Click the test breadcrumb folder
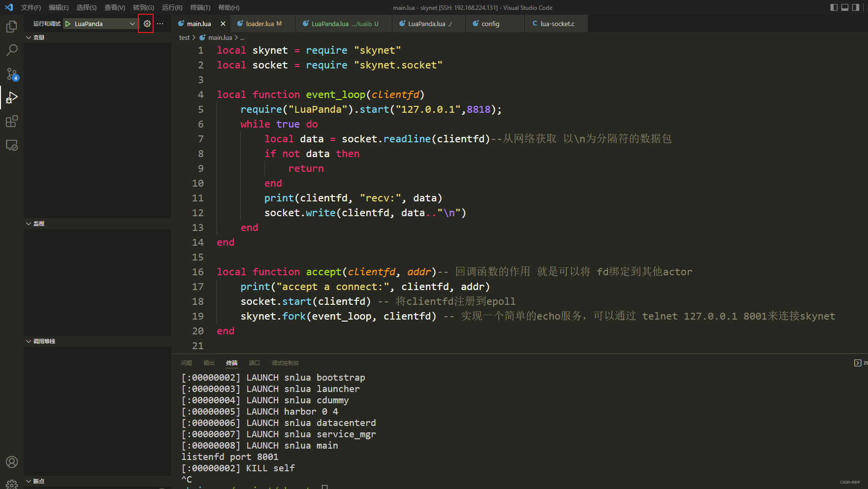This screenshot has height=489, width=868. (x=184, y=37)
